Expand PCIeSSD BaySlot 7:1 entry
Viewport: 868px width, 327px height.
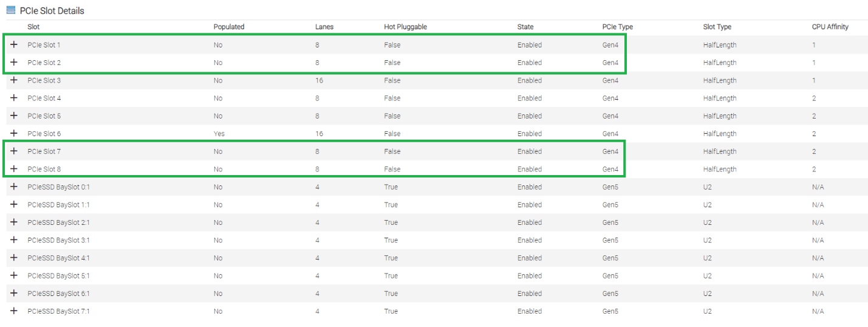[x=14, y=311]
